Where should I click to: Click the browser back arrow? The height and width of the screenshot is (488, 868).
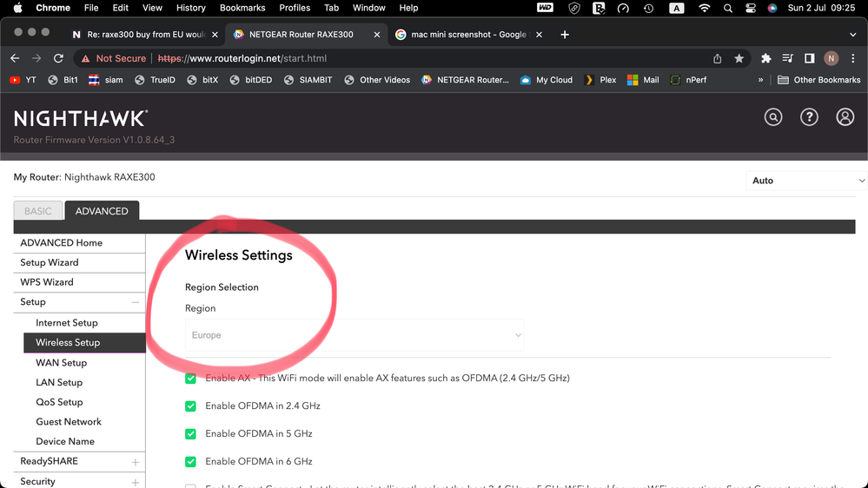point(15,58)
